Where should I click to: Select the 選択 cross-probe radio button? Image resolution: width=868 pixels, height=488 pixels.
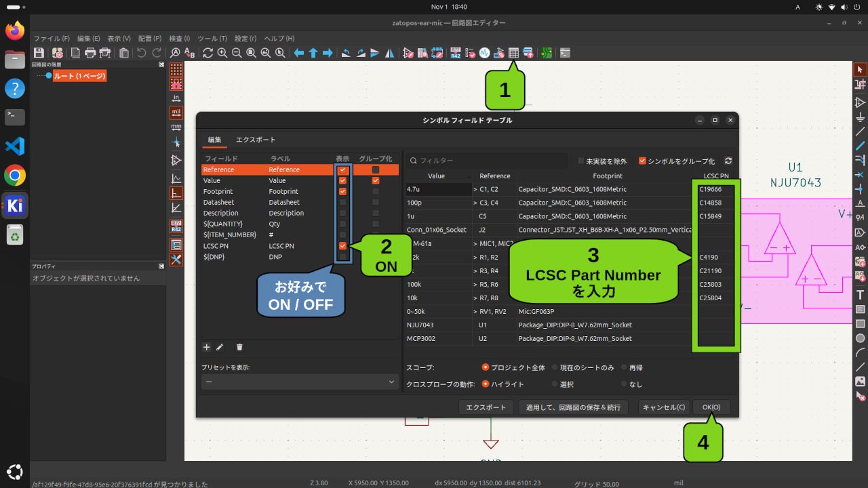point(555,384)
